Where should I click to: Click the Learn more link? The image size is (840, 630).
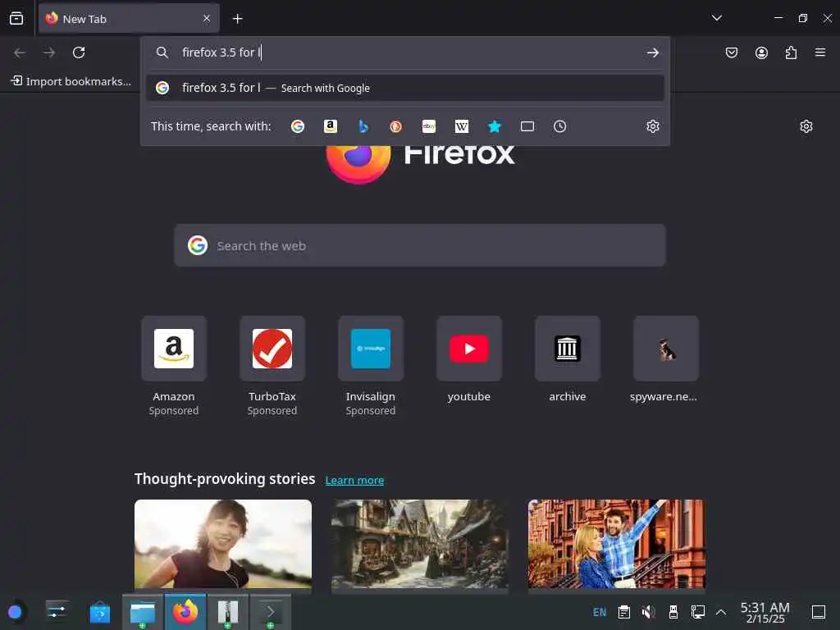(x=354, y=480)
